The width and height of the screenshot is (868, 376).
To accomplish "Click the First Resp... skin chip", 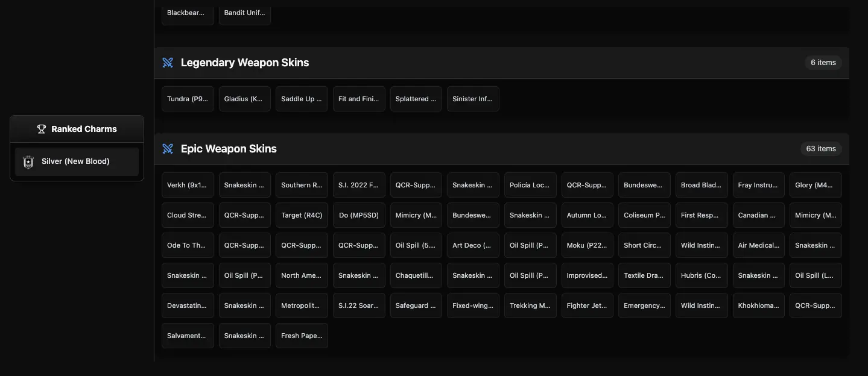I will [702, 215].
